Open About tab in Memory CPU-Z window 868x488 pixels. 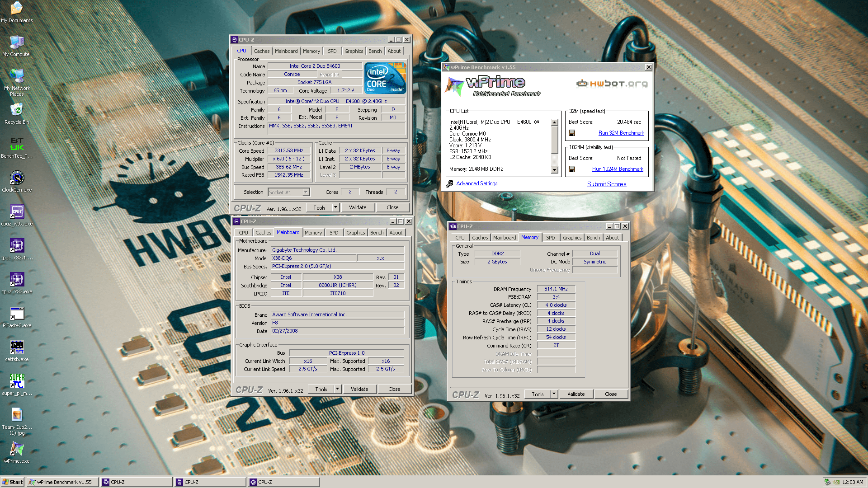click(x=613, y=238)
